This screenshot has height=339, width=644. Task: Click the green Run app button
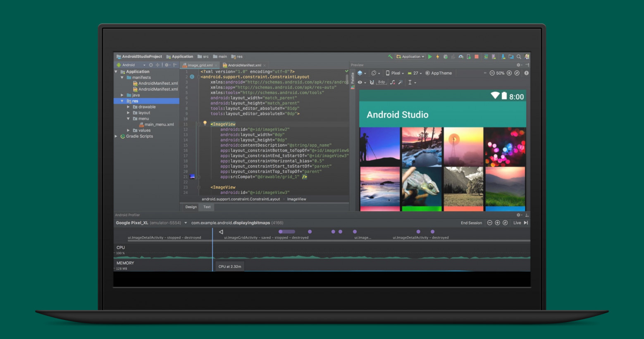[x=430, y=57]
